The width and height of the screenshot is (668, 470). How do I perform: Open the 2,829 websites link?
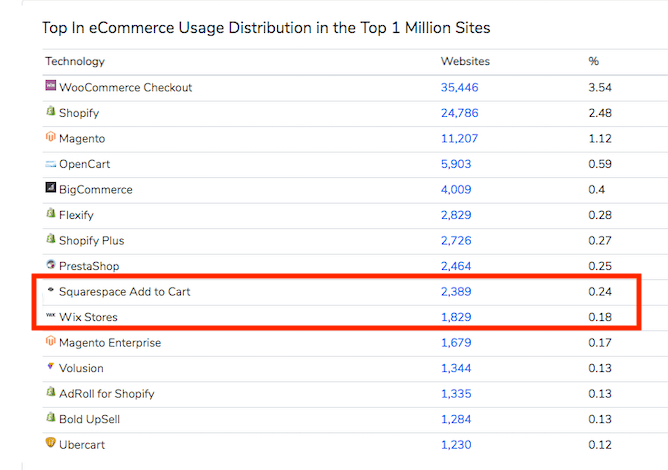pos(456,215)
